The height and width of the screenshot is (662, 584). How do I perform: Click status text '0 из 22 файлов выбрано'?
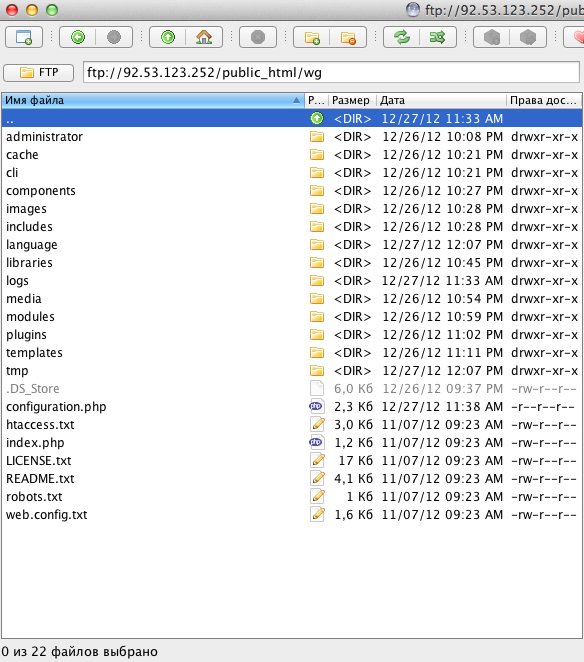(79, 651)
